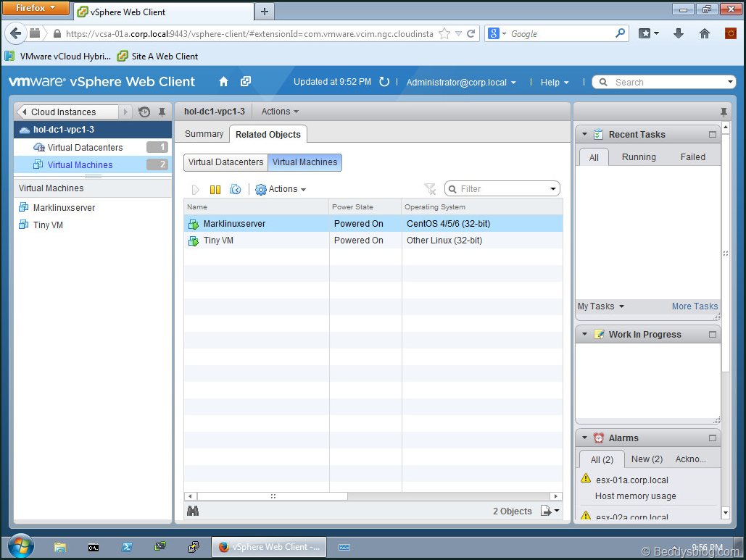
Task: Open Administrator@corp.local user menu
Action: point(460,83)
